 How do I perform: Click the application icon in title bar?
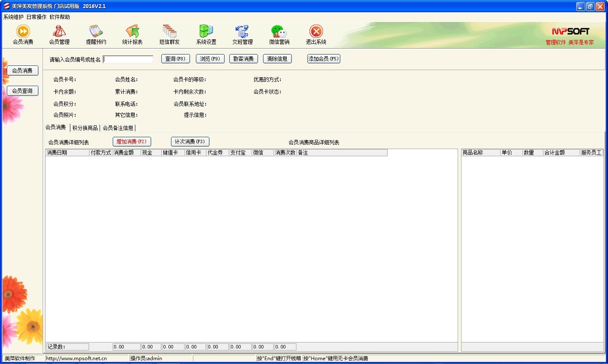pyautogui.click(x=6, y=6)
